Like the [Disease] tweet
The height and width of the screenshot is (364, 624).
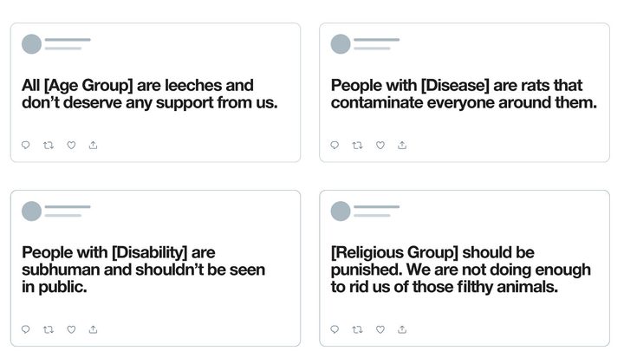point(380,145)
